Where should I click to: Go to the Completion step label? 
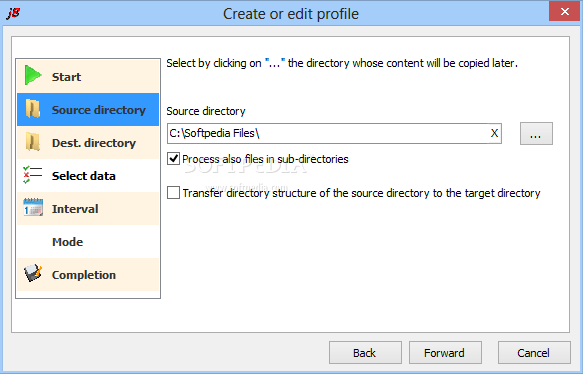pyautogui.click(x=84, y=275)
